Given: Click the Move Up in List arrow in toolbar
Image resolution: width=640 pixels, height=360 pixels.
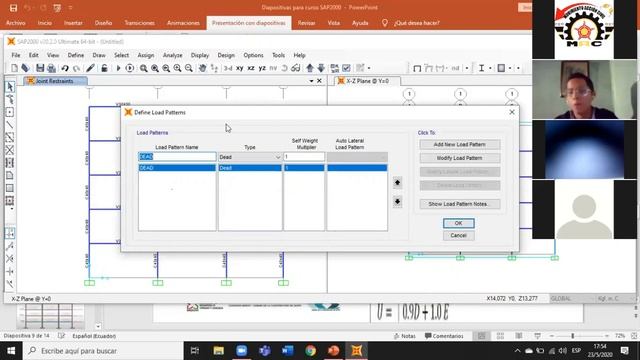Looking at the screenshot, I should click(310, 68).
